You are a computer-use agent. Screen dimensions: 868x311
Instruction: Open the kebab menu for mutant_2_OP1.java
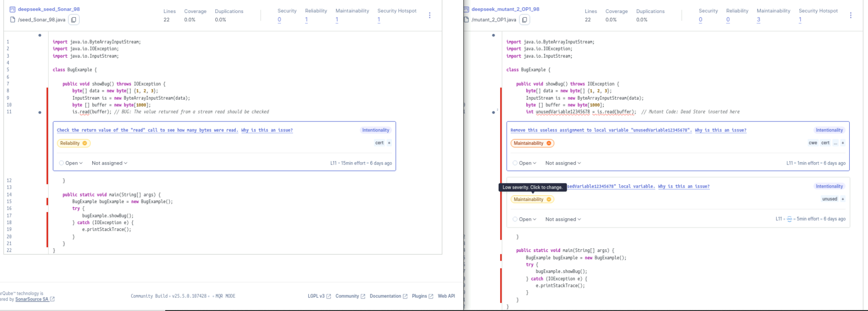point(851,15)
